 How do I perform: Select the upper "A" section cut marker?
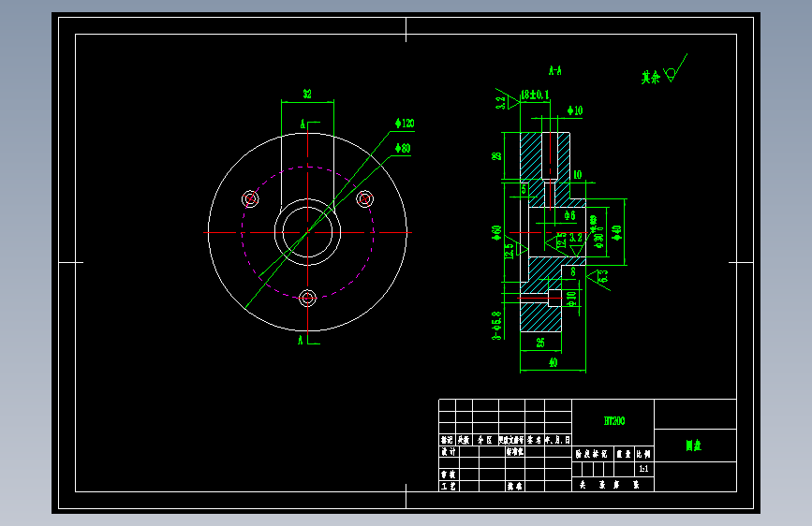pos(303,124)
